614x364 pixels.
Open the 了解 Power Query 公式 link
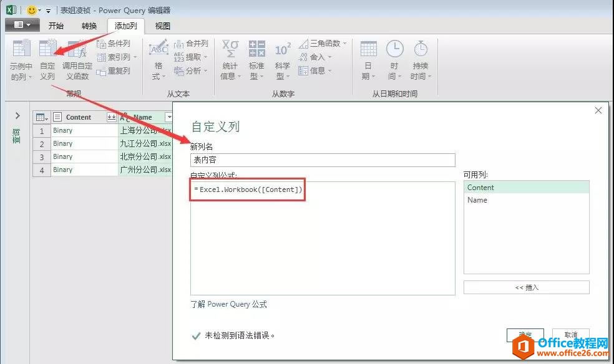tap(228, 304)
